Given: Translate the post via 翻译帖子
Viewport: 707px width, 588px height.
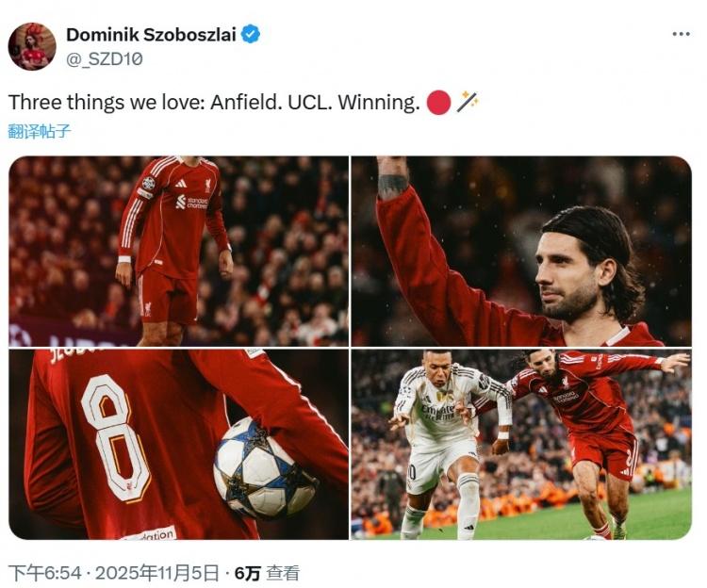Looking at the screenshot, I should pos(40,131).
